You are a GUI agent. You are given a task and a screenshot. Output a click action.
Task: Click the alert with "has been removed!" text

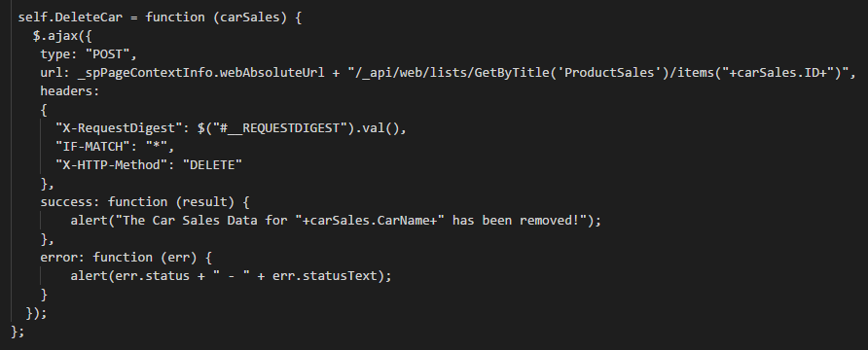336,220
